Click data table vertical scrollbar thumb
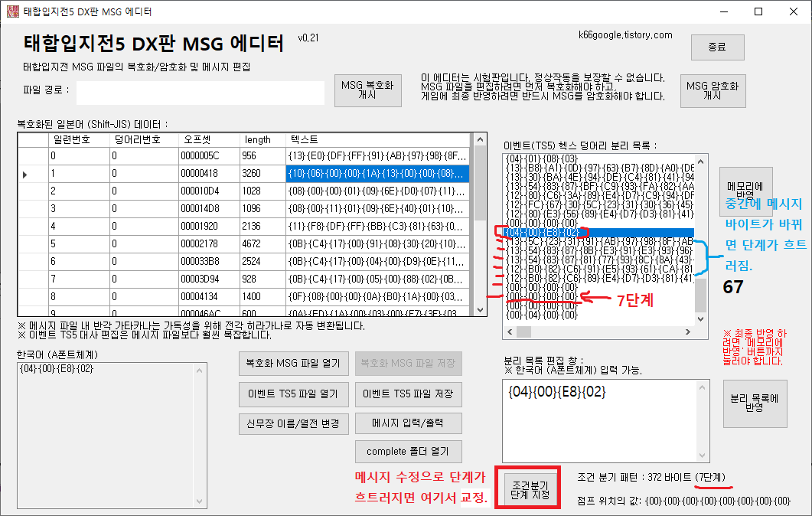 coord(480,184)
